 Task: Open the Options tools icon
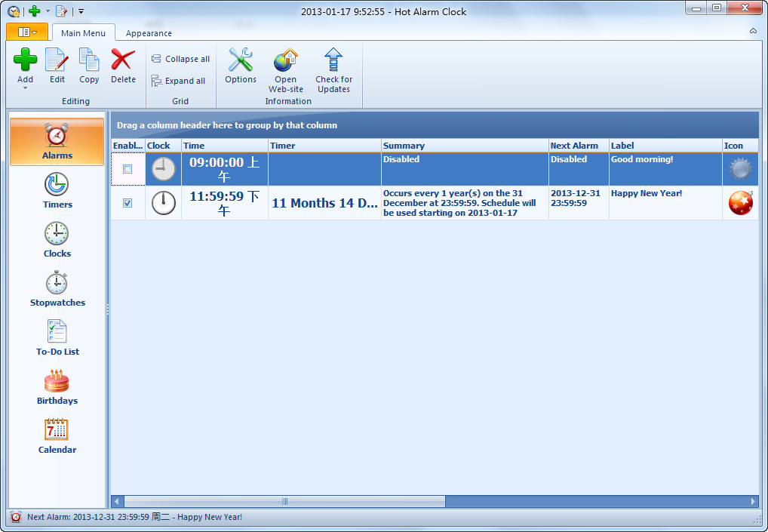[241, 60]
